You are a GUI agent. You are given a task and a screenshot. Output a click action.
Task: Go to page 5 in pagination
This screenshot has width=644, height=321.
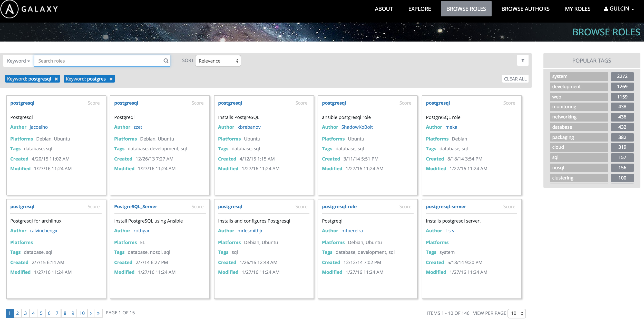coord(41,313)
